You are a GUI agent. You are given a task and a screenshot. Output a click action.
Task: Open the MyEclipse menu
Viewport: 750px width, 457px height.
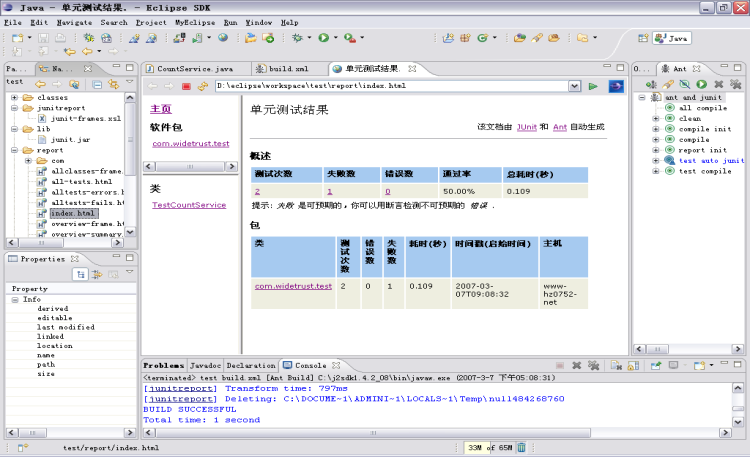click(x=195, y=22)
